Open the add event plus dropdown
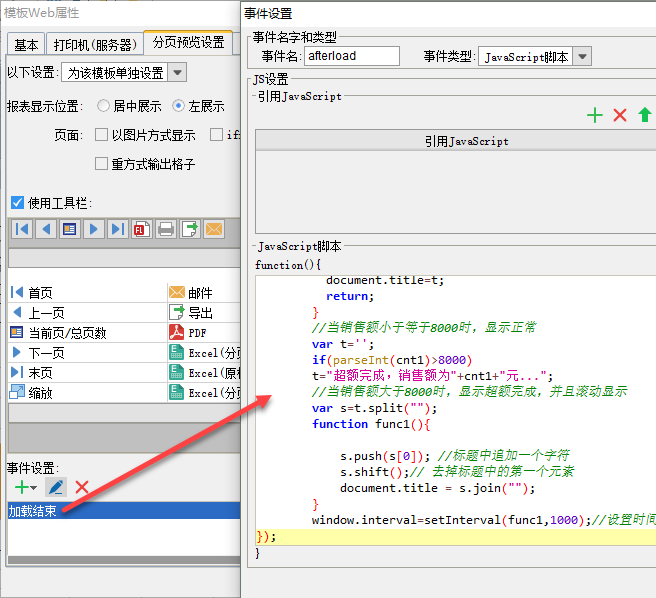The height and width of the screenshot is (598, 656). 26,488
